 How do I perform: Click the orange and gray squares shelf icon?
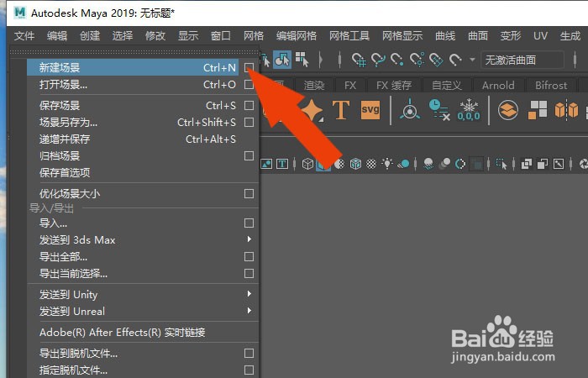point(538,110)
